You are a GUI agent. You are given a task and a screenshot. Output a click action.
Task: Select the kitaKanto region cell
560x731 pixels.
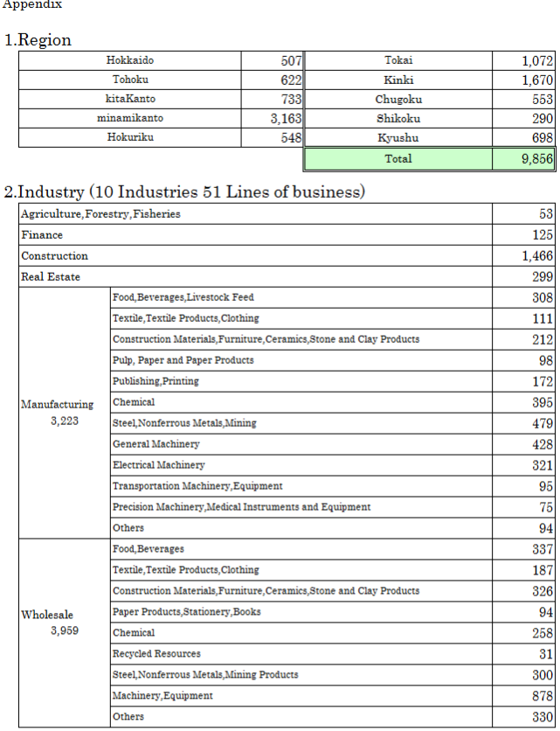pyautogui.click(x=130, y=99)
